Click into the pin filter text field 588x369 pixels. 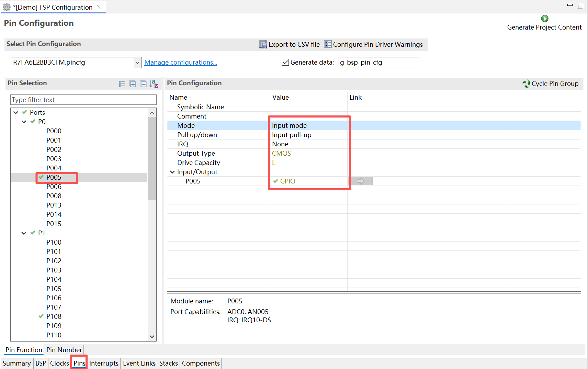pyautogui.click(x=83, y=100)
